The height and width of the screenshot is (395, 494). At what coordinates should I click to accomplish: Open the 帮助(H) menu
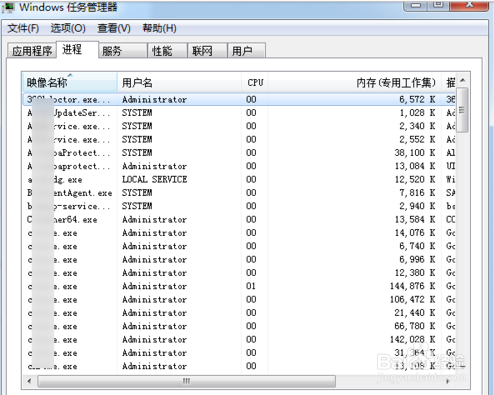point(159,28)
